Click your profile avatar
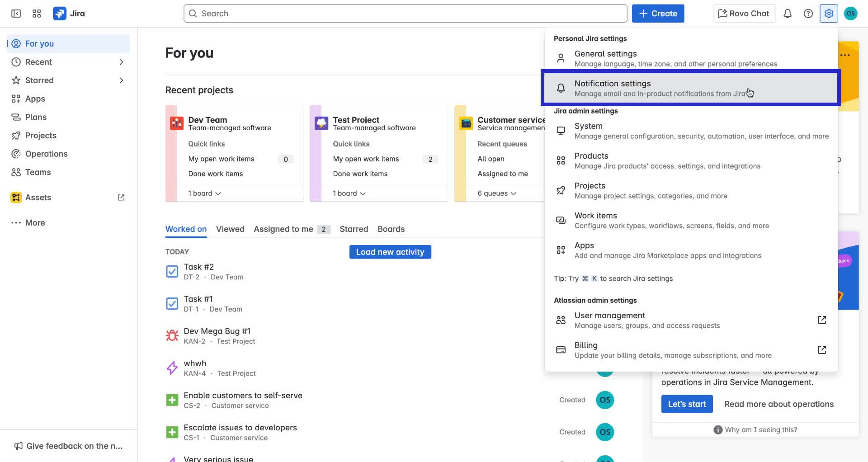Screen dimensions: 868x462 click(851, 14)
